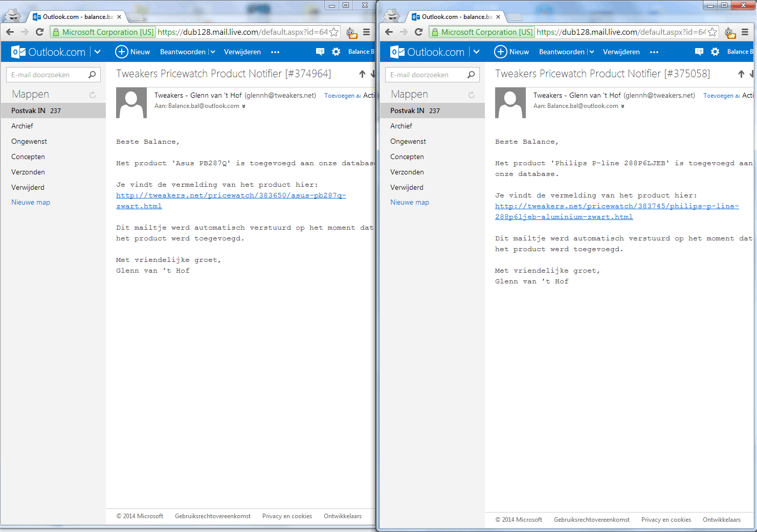This screenshot has width=757, height=532.
Task: Go to previous message with up arrow, left window
Action: (362, 74)
